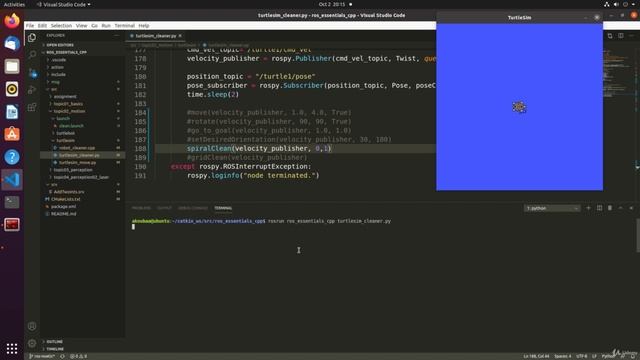This screenshot has height=360, width=640.
Task: Click the new terminal plus icon
Action: tap(588, 208)
